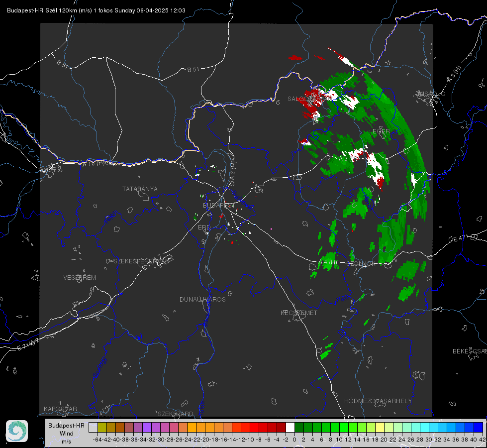Viewport: 487px width, 448px height.
Task: Click the radar title text with date 06-04-2025
Action: pos(97,10)
